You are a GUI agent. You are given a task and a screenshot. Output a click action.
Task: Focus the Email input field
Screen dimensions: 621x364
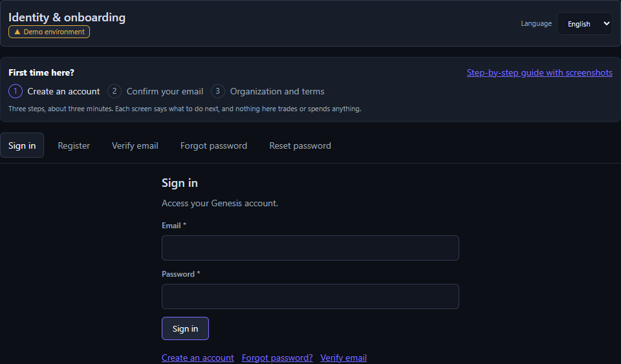(310, 248)
